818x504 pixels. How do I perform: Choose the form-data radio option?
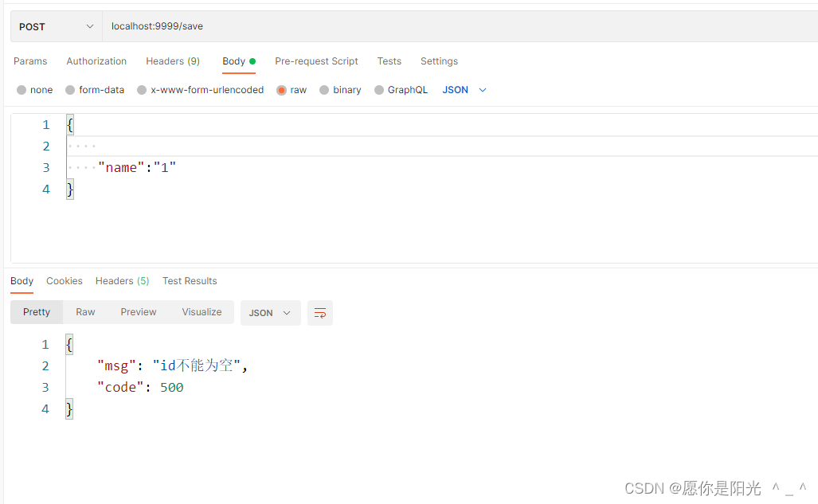pos(70,90)
